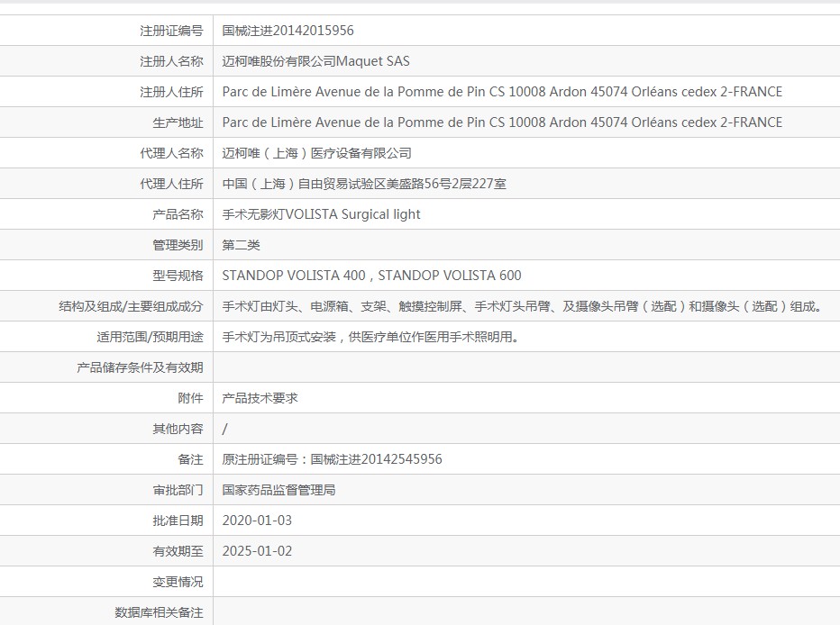The image size is (840, 625).
Task: Select the 手术灯为吊顶式安装 usage description
Action: [370, 337]
